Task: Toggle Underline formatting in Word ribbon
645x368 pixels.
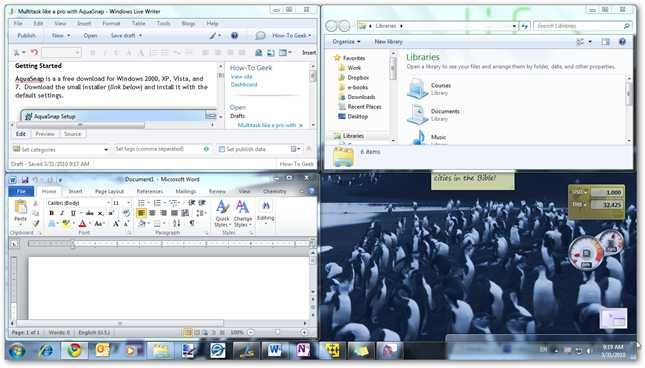Action: pos(73,213)
